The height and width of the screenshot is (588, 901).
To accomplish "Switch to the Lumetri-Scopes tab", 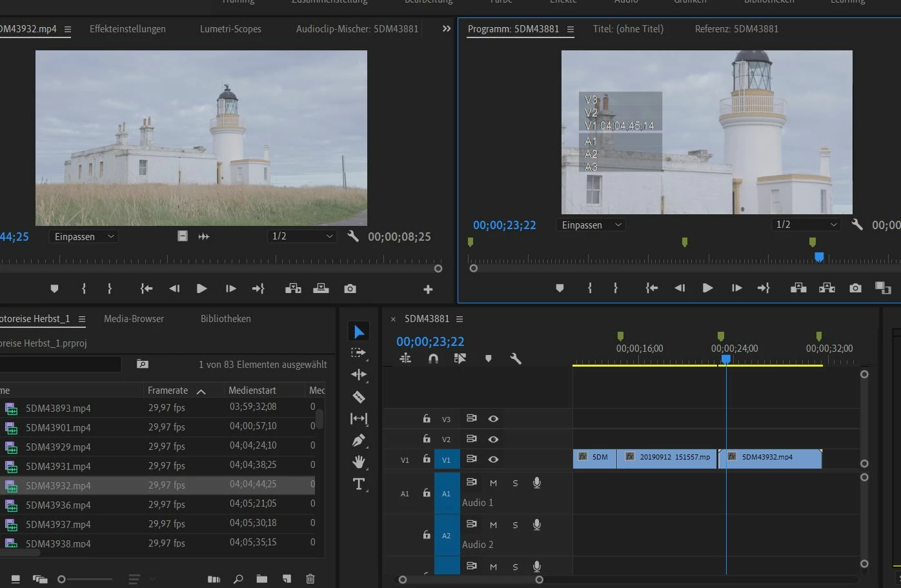I will [230, 29].
